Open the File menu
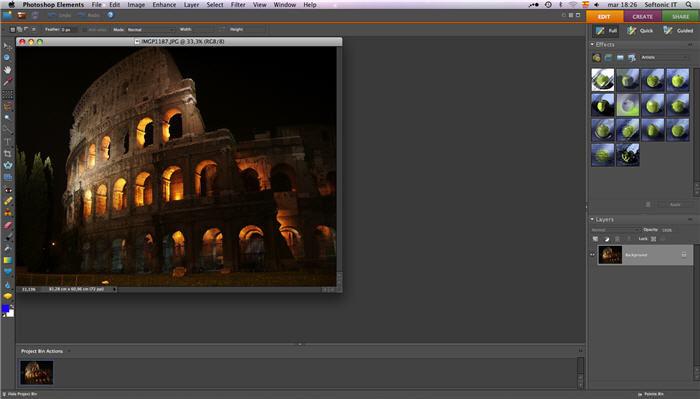Image resolution: width=700 pixels, height=399 pixels. click(x=96, y=4)
